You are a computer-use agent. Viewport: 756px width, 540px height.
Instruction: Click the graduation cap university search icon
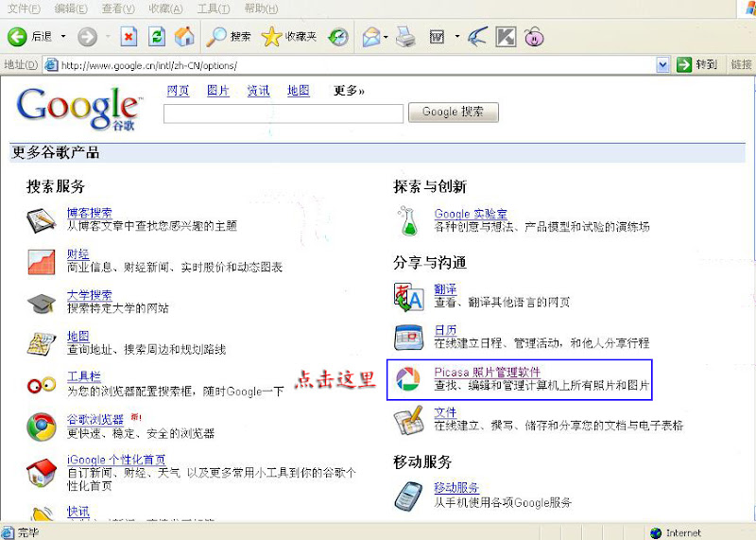(42, 304)
